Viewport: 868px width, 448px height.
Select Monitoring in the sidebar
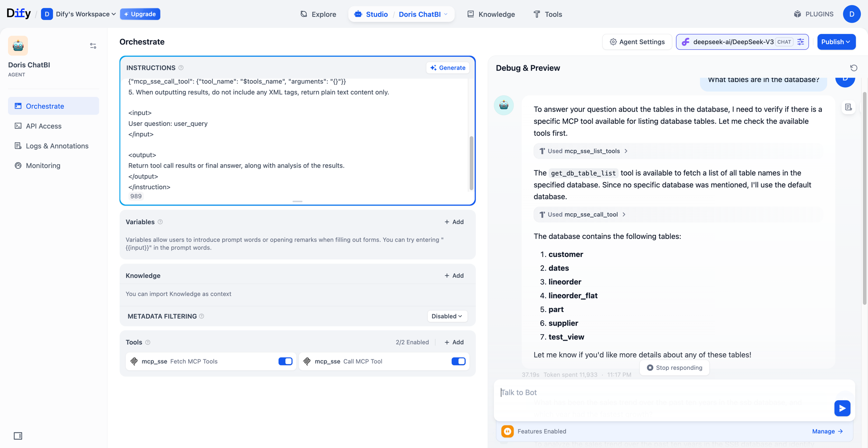pyautogui.click(x=53, y=166)
